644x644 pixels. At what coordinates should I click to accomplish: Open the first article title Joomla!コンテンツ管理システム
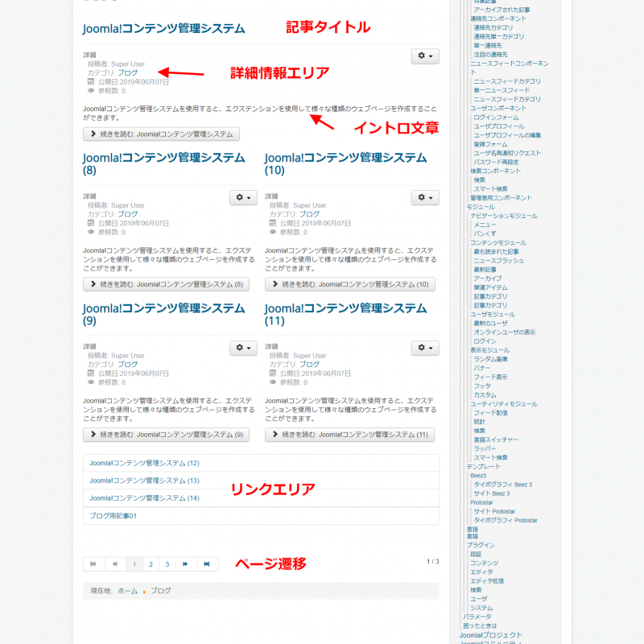163,28
